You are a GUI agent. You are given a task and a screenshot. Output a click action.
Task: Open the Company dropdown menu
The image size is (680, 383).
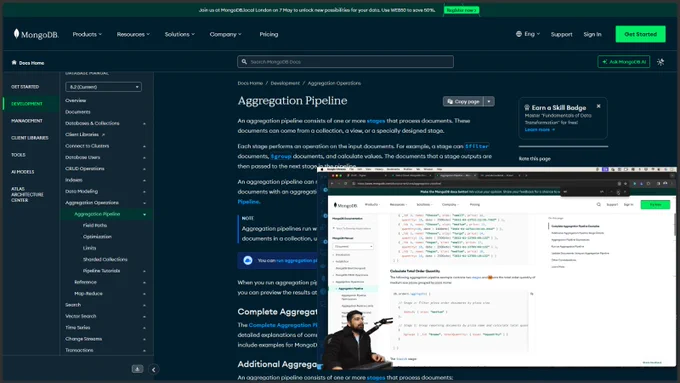tap(226, 34)
